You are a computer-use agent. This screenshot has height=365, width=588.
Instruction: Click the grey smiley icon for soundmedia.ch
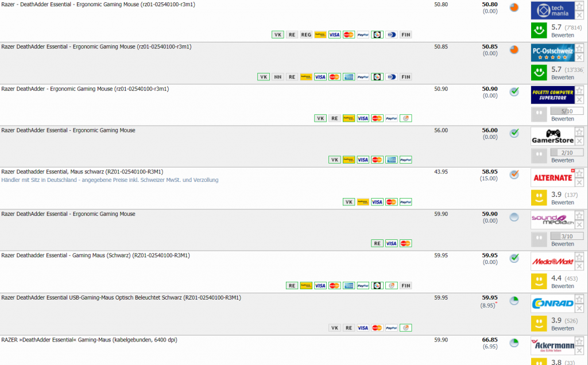(539, 239)
